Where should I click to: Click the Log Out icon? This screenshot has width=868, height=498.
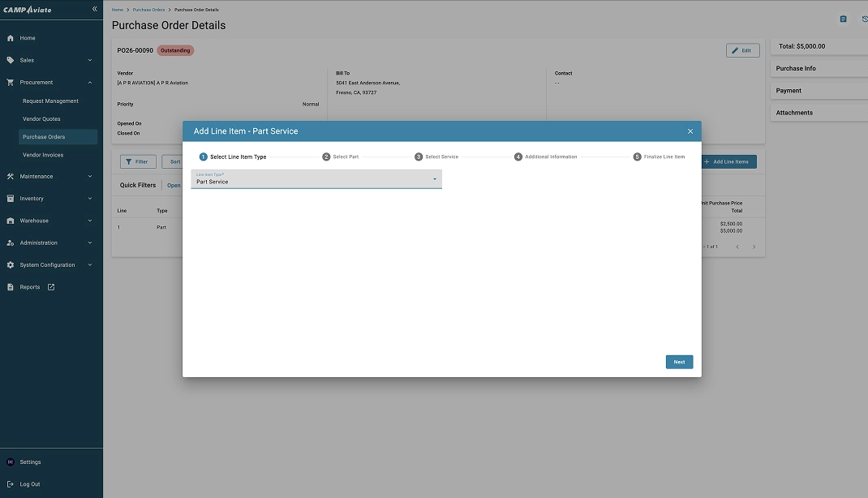pos(10,484)
